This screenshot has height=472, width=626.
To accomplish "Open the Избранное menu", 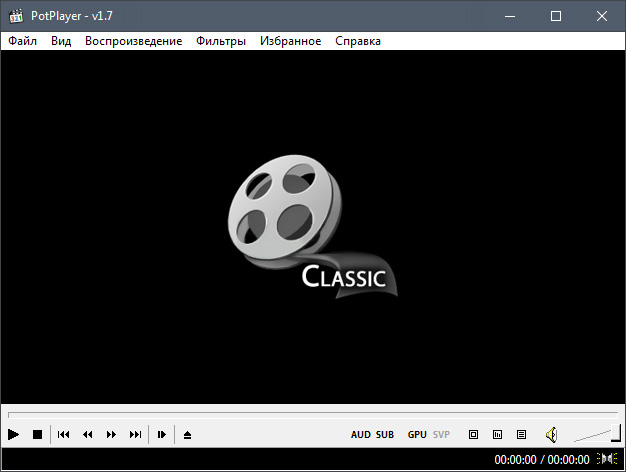I will coord(290,41).
